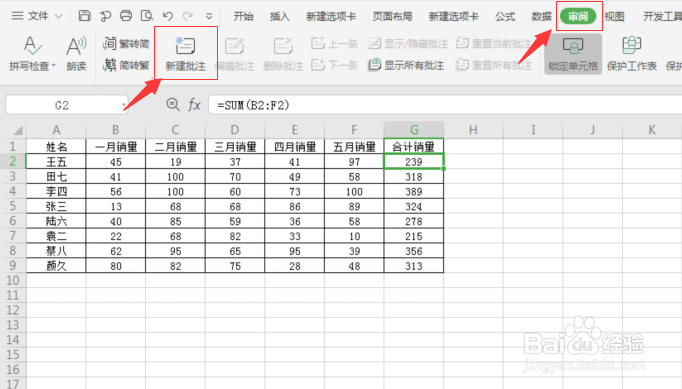This screenshot has width=682, height=389.
Task: Click the 一月销量 header cell
Action: tap(116, 147)
